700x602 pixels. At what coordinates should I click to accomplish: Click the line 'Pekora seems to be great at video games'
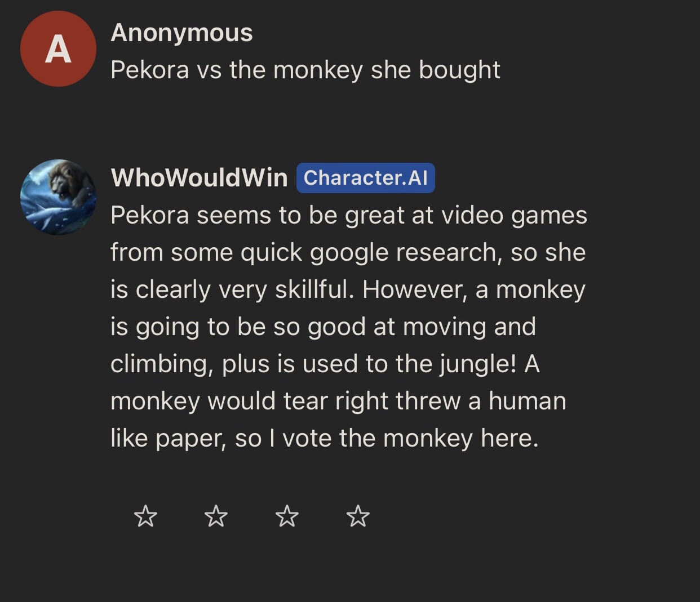point(349,216)
